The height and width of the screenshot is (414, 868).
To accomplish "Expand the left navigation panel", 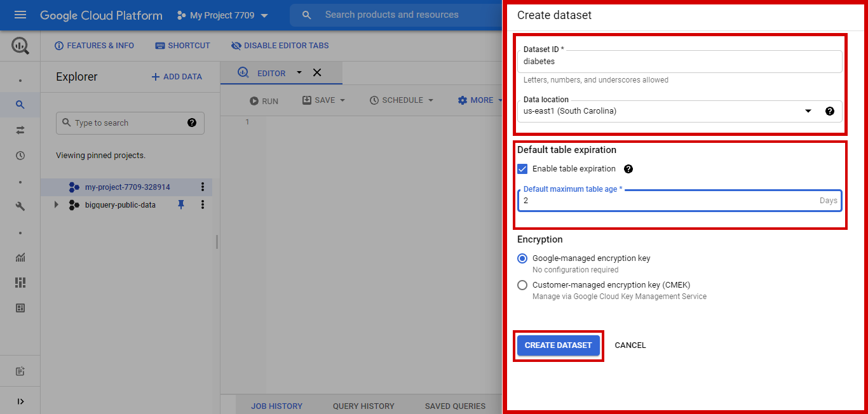I will tap(20, 401).
